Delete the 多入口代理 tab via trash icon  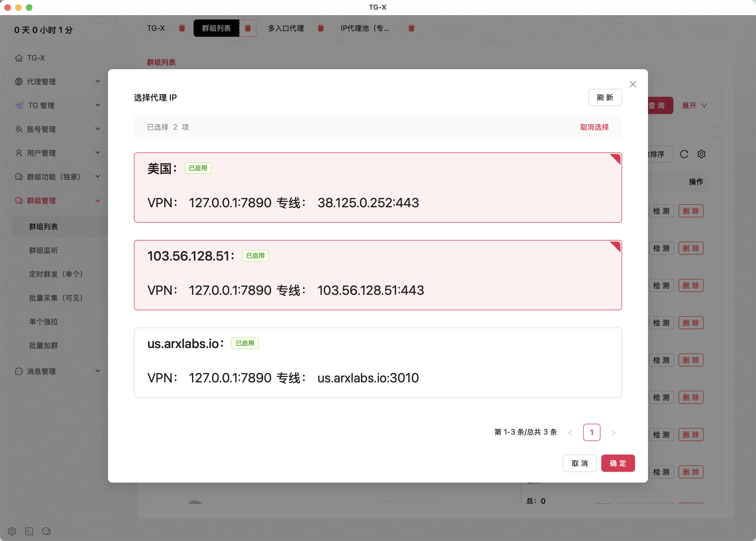[320, 28]
